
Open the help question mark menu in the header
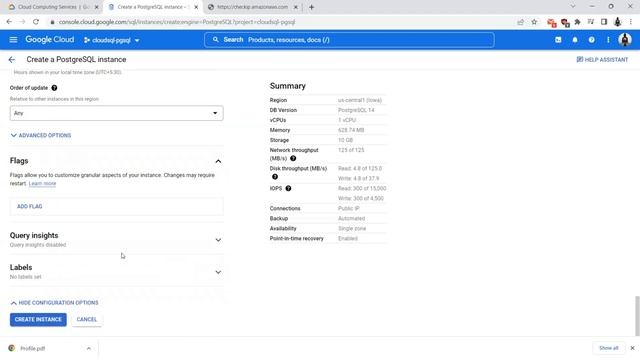tap(591, 40)
